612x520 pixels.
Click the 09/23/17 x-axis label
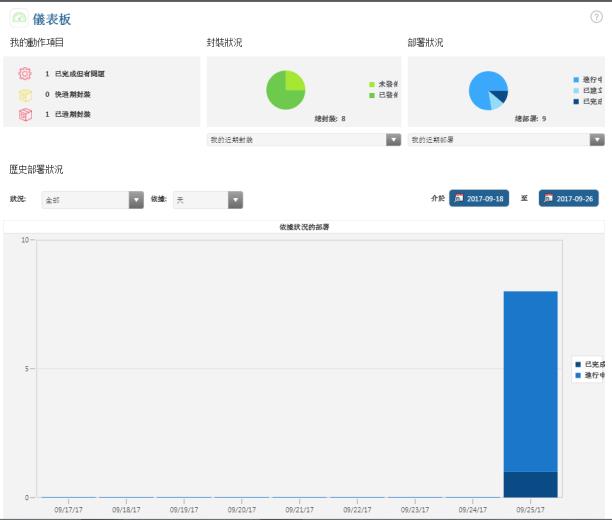[415, 510]
